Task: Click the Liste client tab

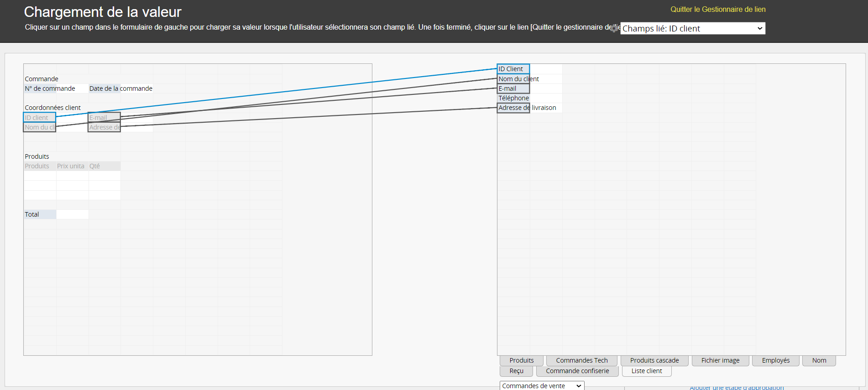Action: click(646, 371)
